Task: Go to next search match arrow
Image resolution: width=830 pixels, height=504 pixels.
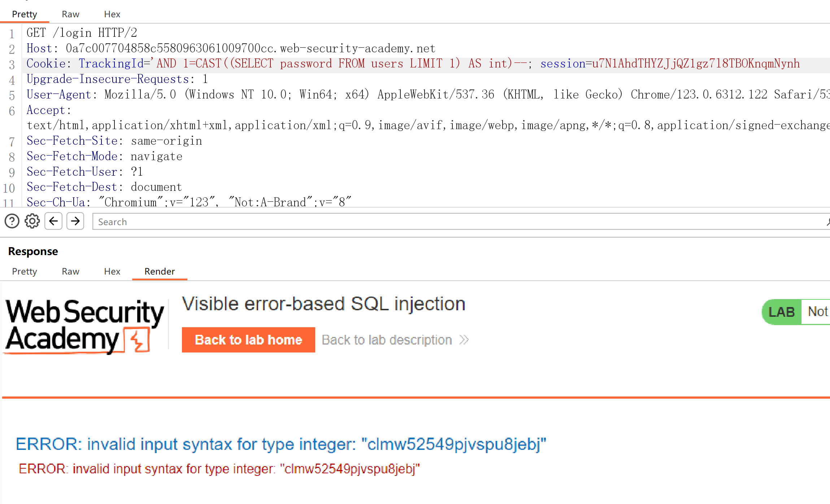Action: coord(75,221)
